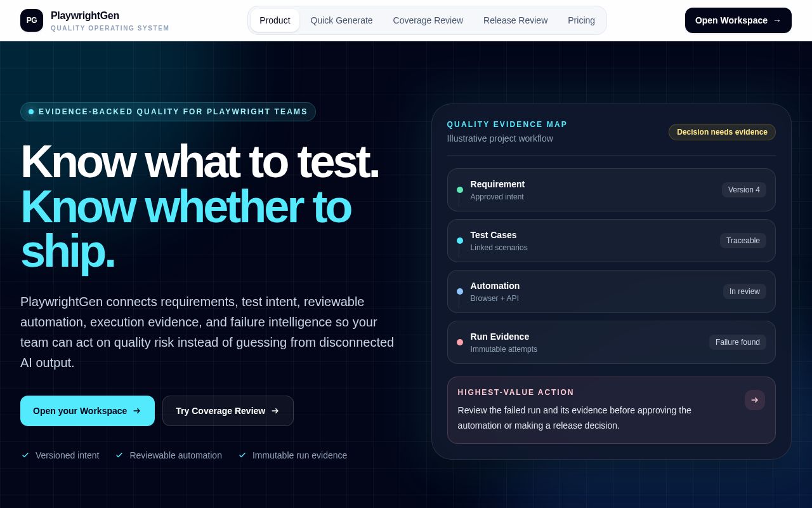Click checkmark beside Reviewable automation
Screen dimensions: 812x508
tap(119, 455)
